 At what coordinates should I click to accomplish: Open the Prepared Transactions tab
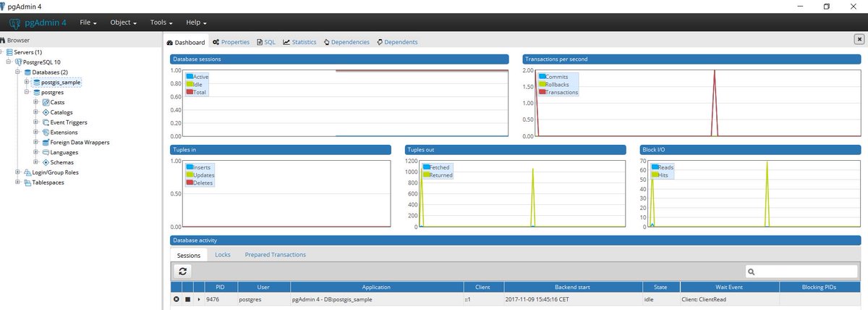click(x=275, y=254)
